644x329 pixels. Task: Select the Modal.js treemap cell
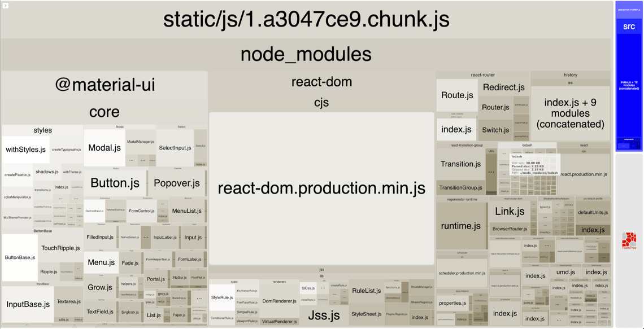pyautogui.click(x=105, y=148)
